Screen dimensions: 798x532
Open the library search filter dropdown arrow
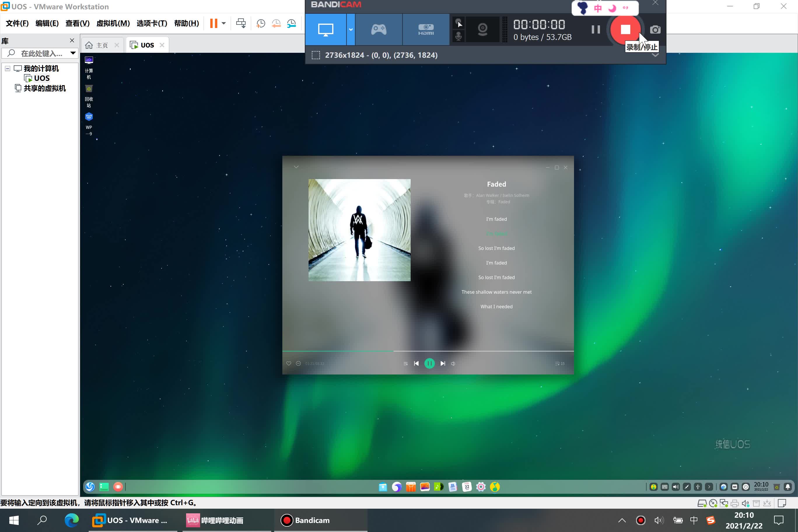[x=73, y=53]
